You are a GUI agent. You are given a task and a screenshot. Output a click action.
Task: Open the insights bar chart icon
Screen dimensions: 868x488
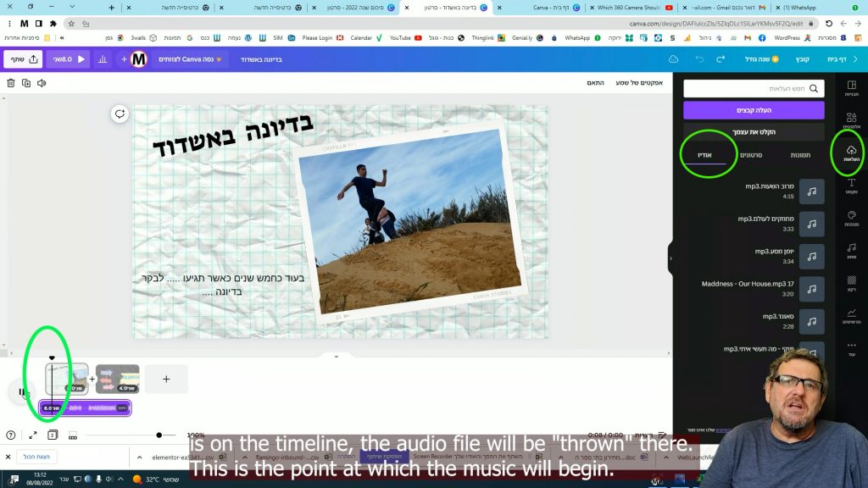[x=103, y=59]
